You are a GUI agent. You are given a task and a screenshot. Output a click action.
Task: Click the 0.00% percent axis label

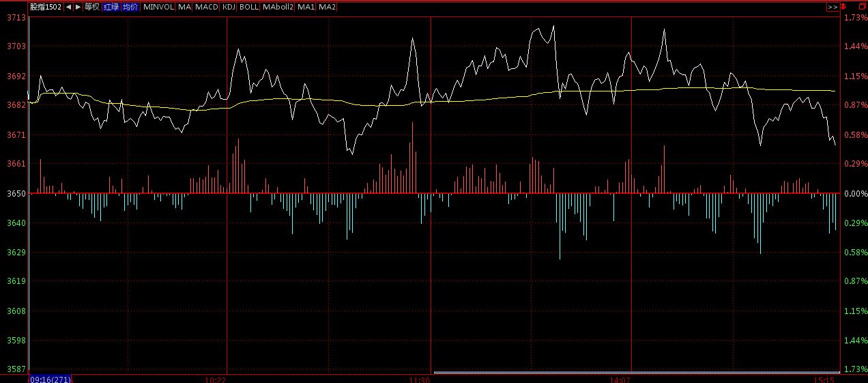click(855, 194)
